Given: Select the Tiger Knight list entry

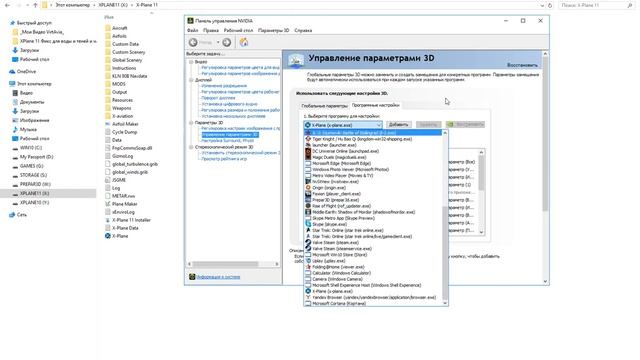Looking at the screenshot, I should click(x=362, y=139).
